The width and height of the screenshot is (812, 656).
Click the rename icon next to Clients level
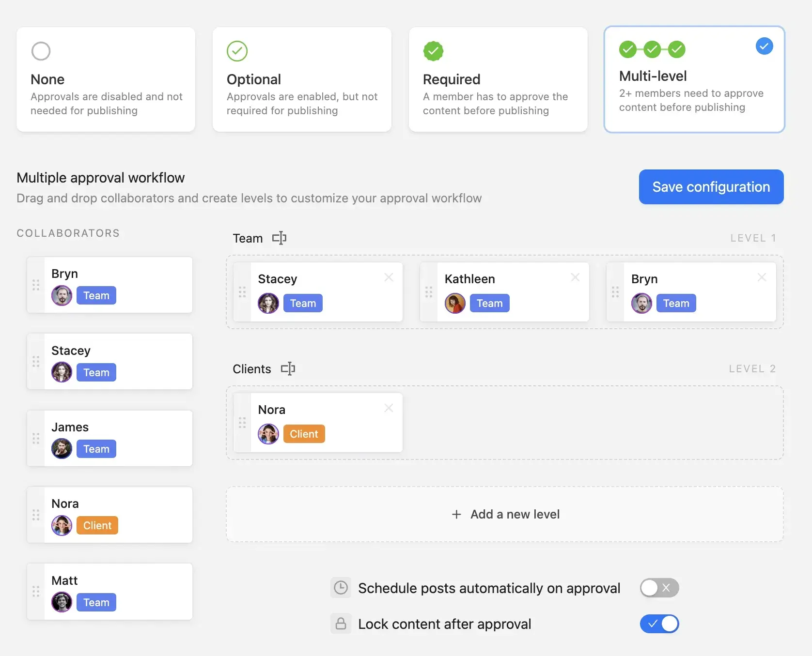288,368
